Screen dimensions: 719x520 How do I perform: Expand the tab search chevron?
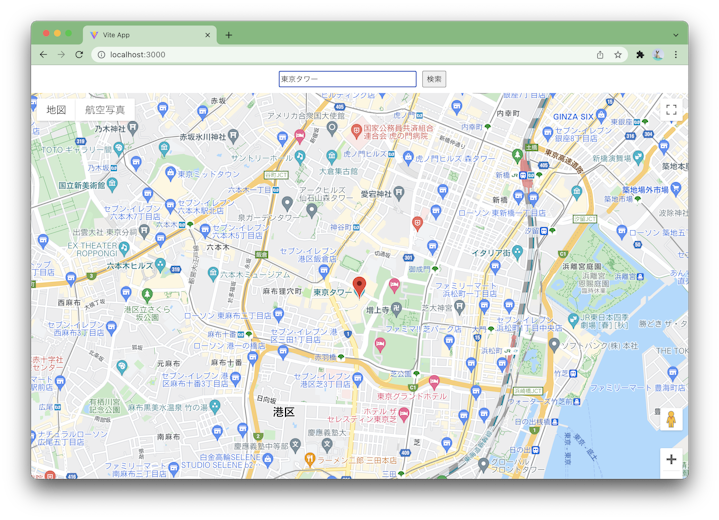[x=676, y=34]
